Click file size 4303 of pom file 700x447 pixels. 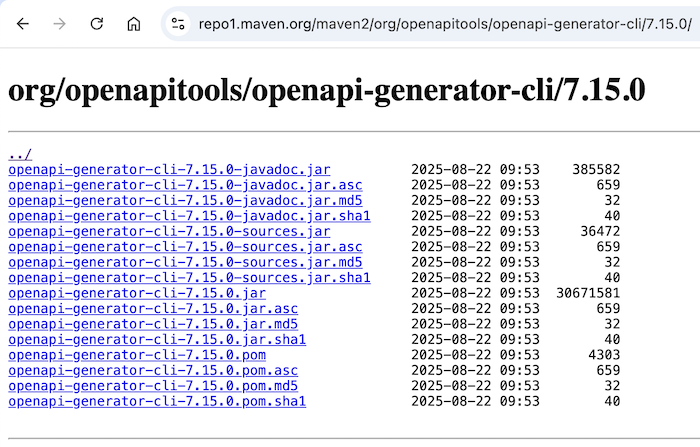point(604,355)
